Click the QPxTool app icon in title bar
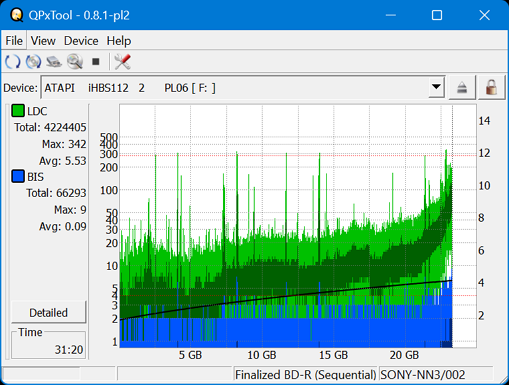The width and height of the screenshot is (509, 385). (16, 15)
